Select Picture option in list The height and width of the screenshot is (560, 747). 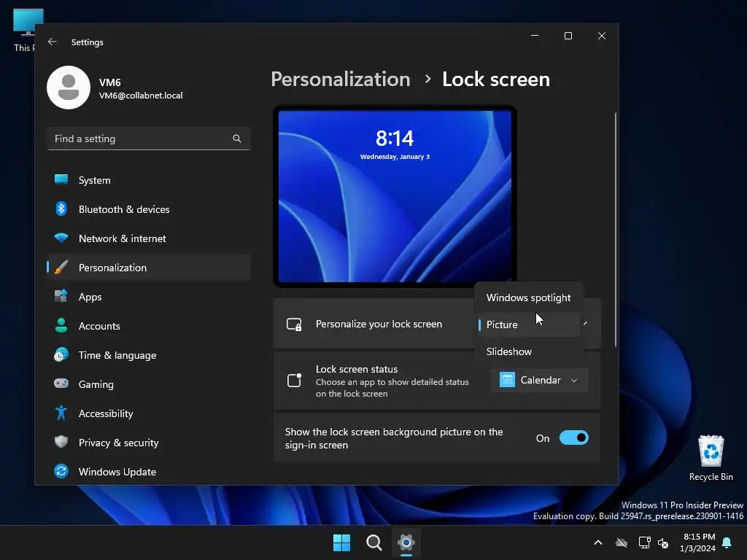(528, 324)
